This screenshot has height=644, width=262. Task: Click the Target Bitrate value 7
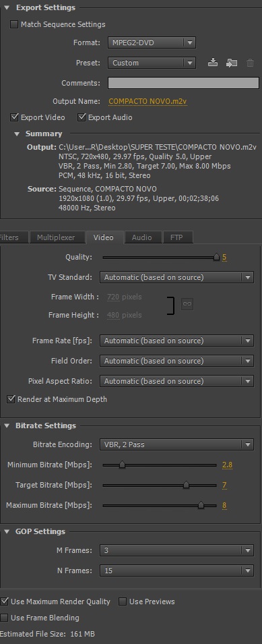point(224,485)
